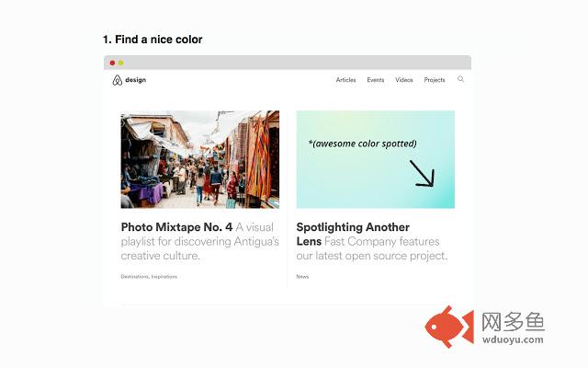Click the News category tag
The width and height of the screenshot is (588, 368).
[x=302, y=276]
